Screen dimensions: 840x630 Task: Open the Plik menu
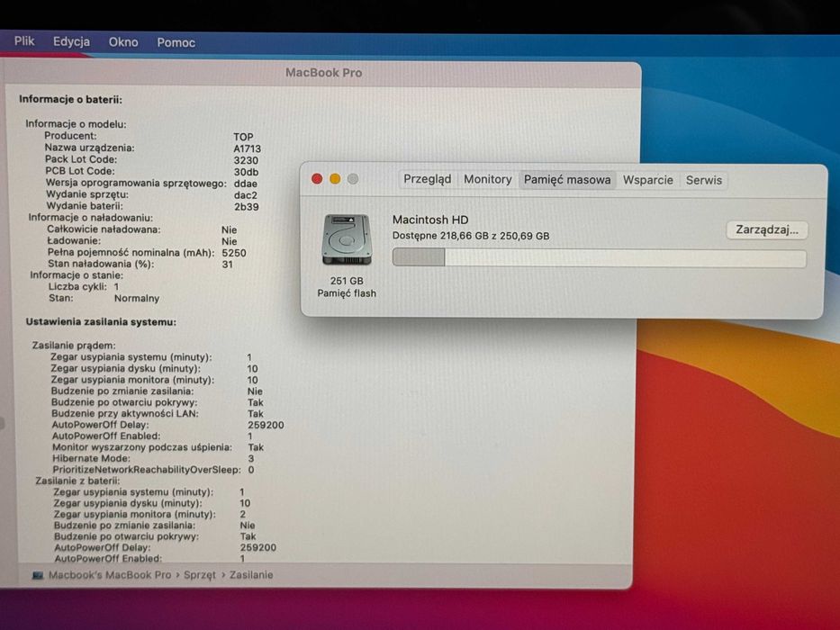[24, 40]
